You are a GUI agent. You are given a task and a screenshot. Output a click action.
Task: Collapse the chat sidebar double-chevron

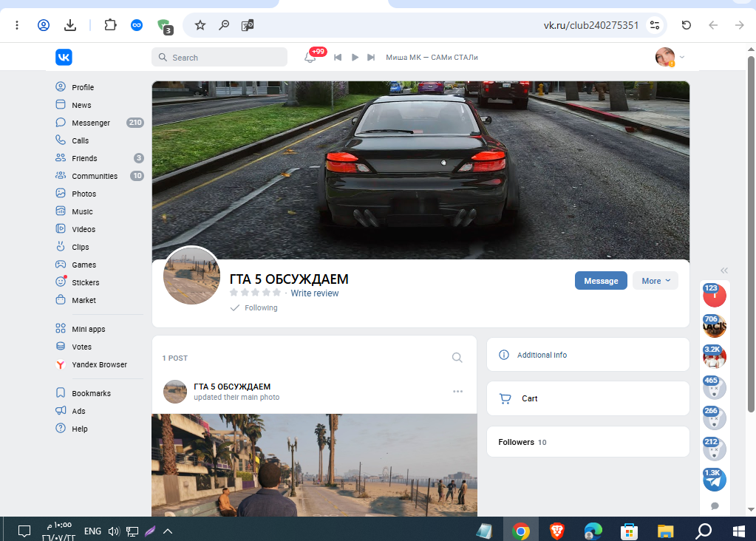[x=723, y=270]
